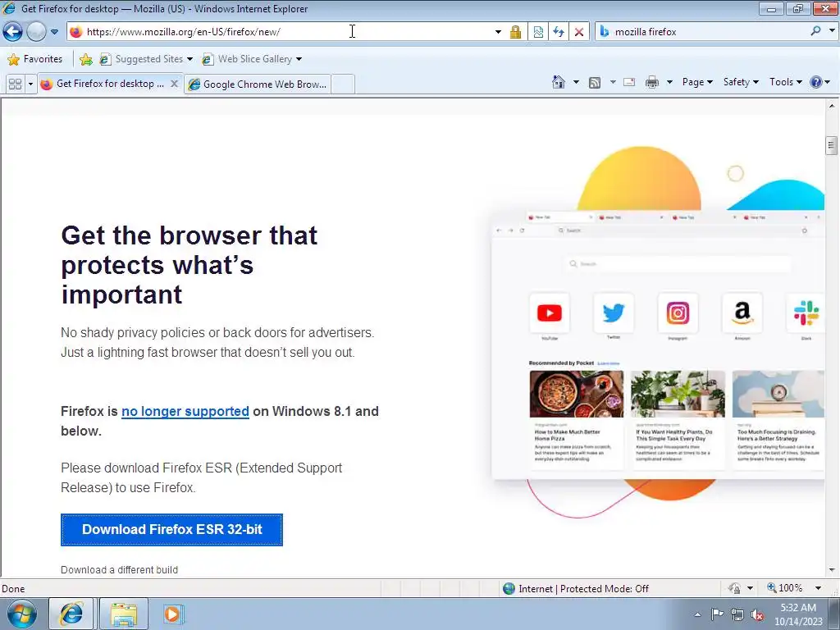Close the Get Firefox for desktop tab
Image resolution: width=840 pixels, height=630 pixels.
174,84
